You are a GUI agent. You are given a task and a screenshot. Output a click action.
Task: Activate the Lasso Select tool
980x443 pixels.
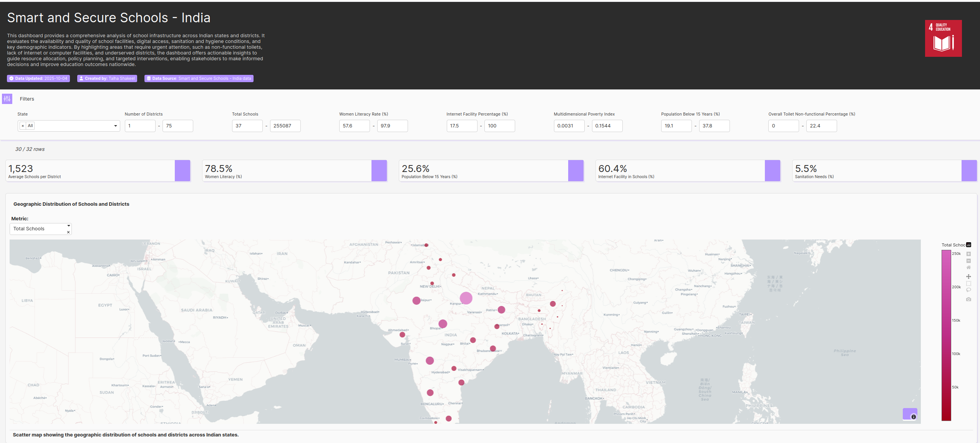click(x=968, y=290)
